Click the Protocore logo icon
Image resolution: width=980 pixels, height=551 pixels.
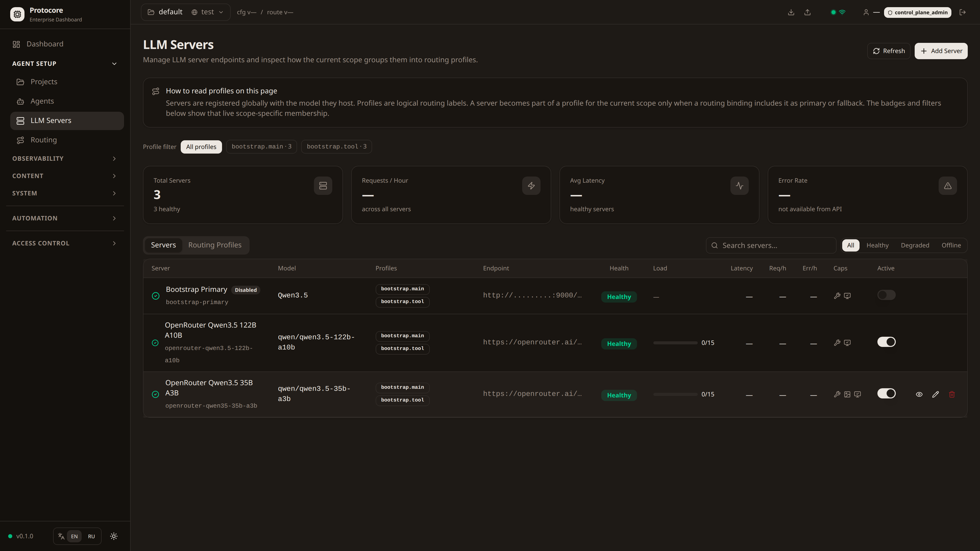(17, 14)
